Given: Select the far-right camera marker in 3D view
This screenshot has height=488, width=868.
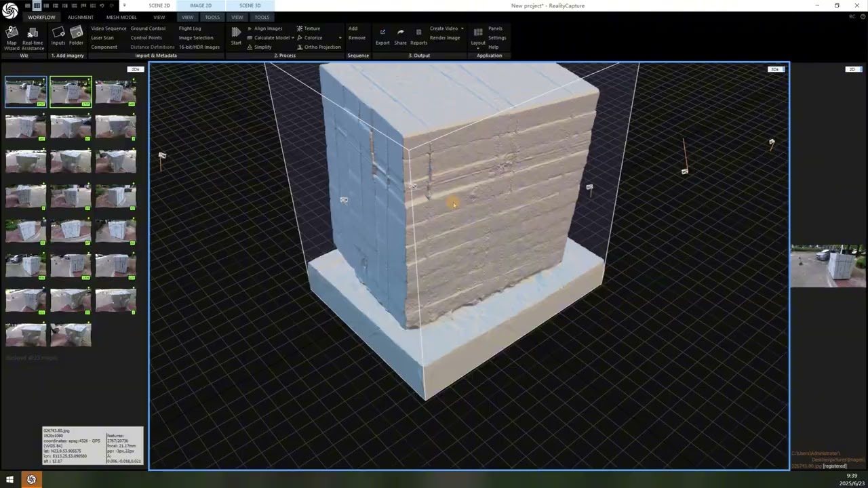Looking at the screenshot, I should tap(772, 143).
